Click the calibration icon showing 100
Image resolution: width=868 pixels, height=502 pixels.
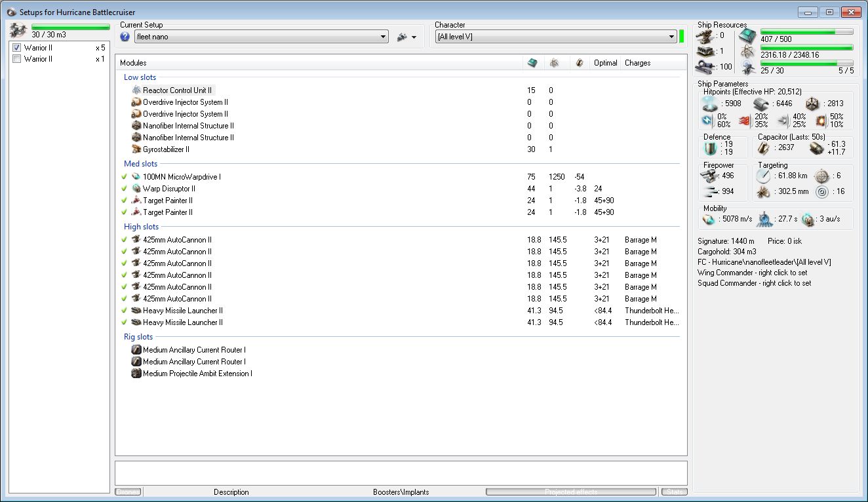pyautogui.click(x=705, y=66)
